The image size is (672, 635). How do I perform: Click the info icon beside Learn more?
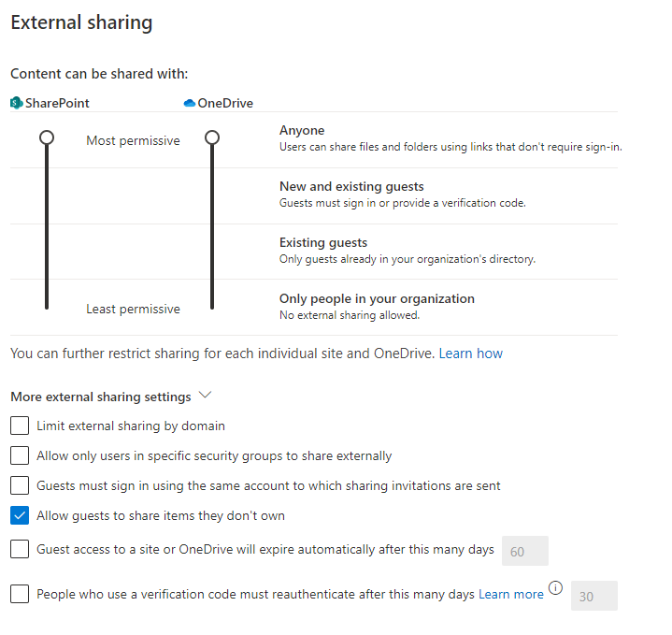(555, 588)
